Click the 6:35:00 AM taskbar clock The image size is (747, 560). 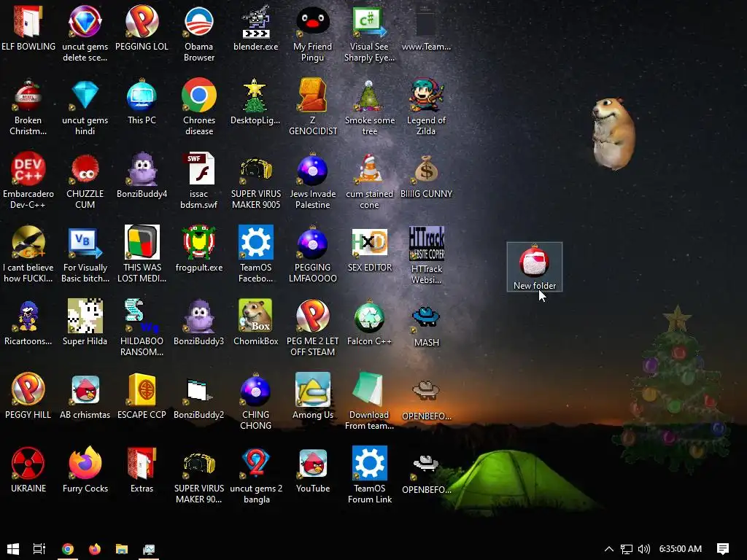coord(681,548)
